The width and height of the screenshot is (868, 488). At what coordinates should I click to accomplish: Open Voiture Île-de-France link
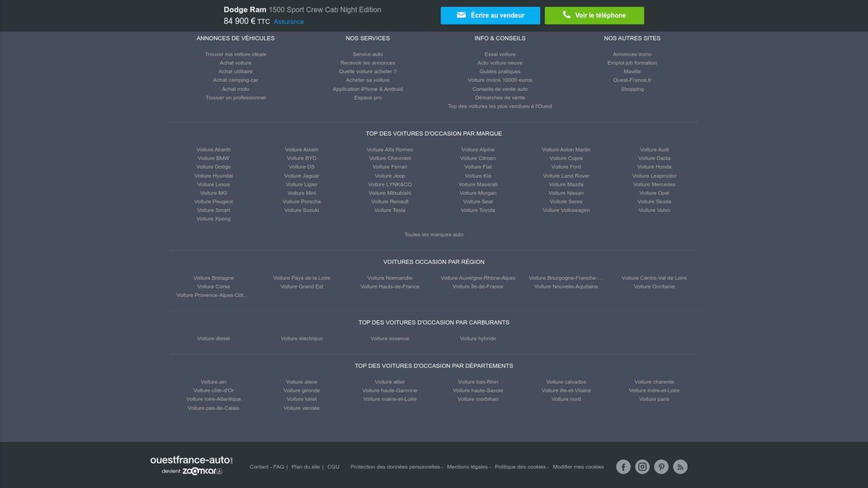click(478, 287)
